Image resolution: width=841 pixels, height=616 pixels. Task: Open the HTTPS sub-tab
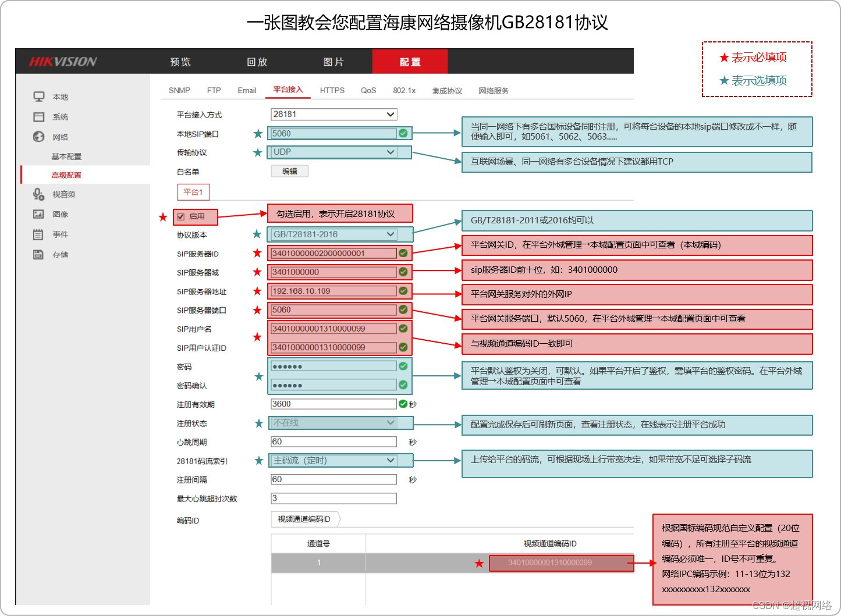tap(332, 90)
